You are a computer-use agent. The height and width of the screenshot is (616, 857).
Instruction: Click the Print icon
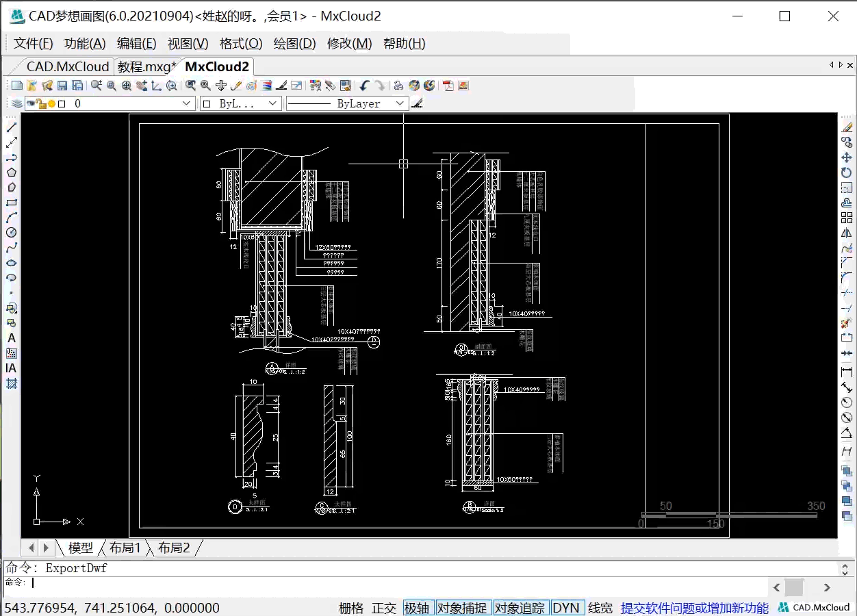tap(398, 86)
